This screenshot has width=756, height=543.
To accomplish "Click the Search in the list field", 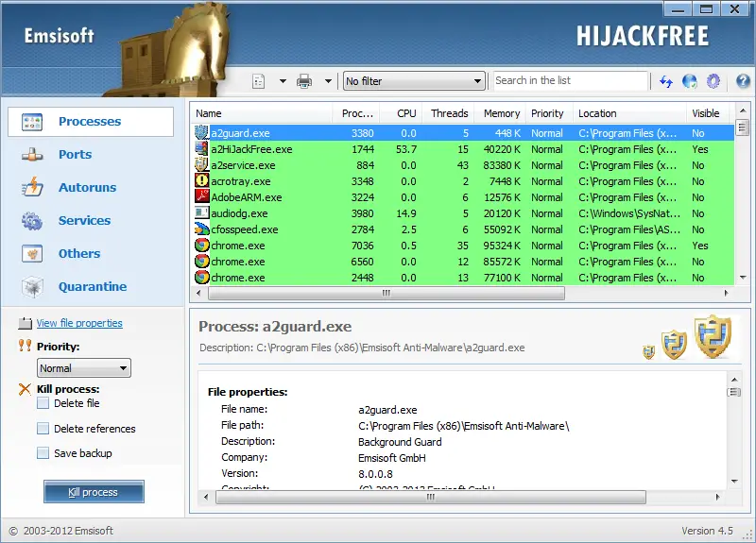I will tap(571, 81).
